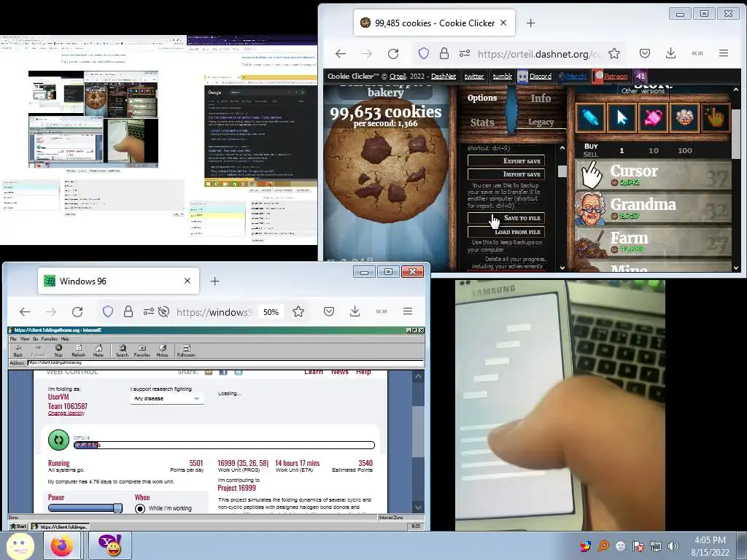Buy the pink watering can upgrade
The image size is (747, 560).
coord(653,117)
